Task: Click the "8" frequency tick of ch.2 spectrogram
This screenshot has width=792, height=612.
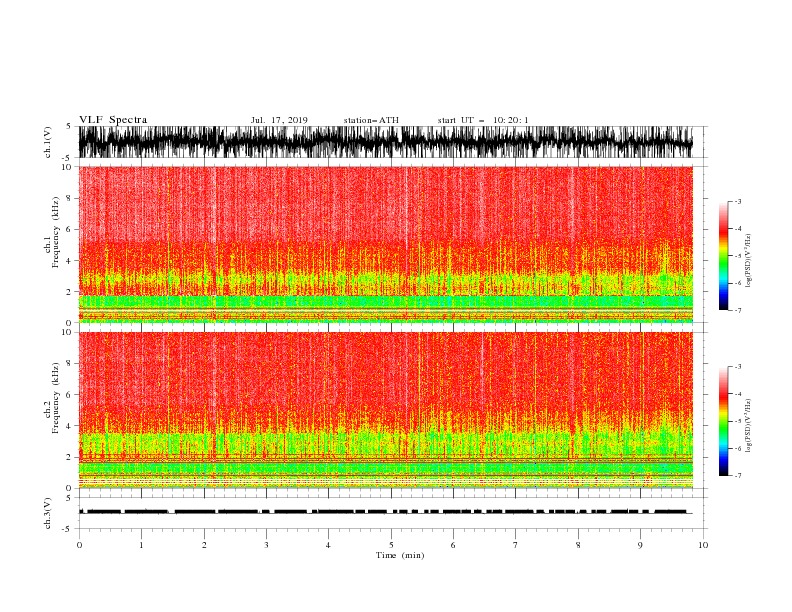Action: 70,364
